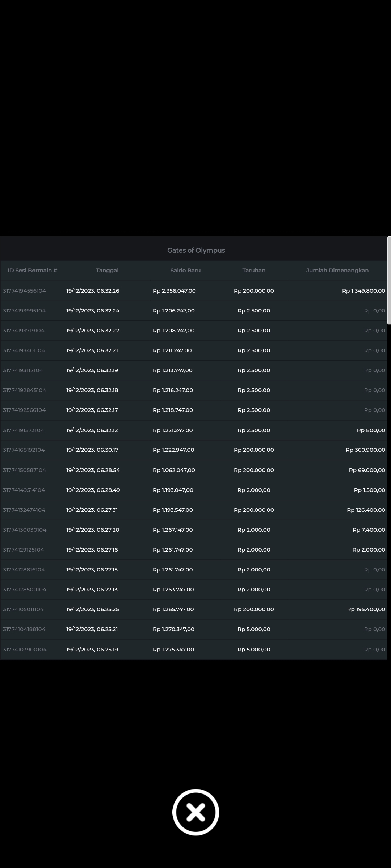Close the game history overlay
This screenshot has width=391, height=868.
(195, 812)
